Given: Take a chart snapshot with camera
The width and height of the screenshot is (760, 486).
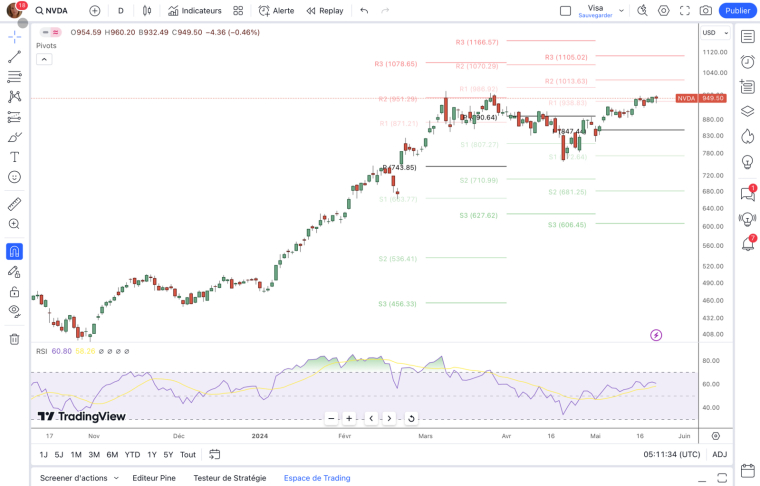Looking at the screenshot, I should (x=706, y=11).
